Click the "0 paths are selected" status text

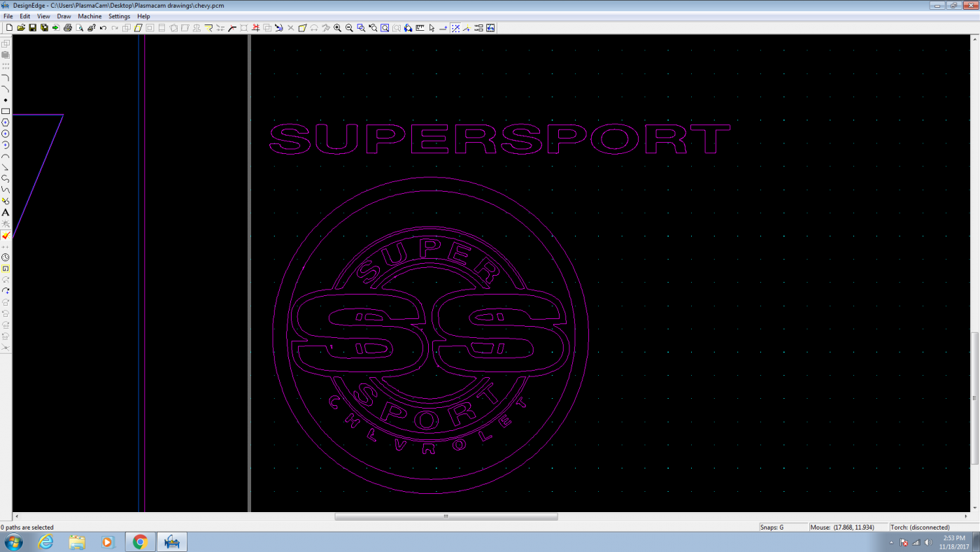tap(27, 528)
